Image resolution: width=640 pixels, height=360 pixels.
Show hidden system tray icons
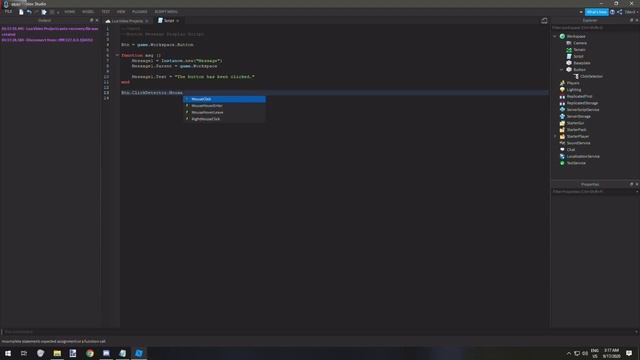(569, 353)
